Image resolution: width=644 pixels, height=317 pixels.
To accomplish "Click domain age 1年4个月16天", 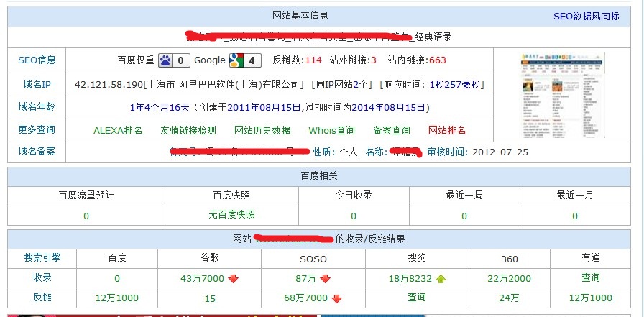I will click(x=160, y=108).
